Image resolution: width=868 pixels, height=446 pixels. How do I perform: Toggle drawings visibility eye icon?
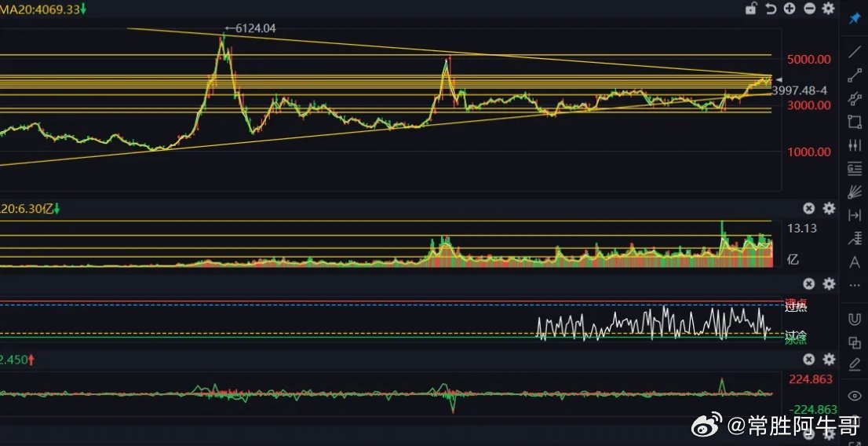click(x=855, y=396)
